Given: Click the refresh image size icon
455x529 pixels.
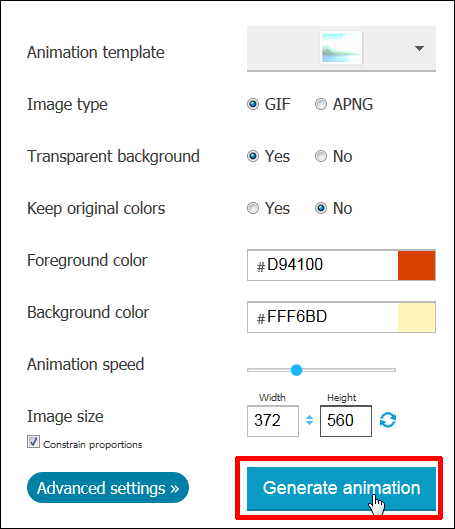Looking at the screenshot, I should click(x=388, y=420).
